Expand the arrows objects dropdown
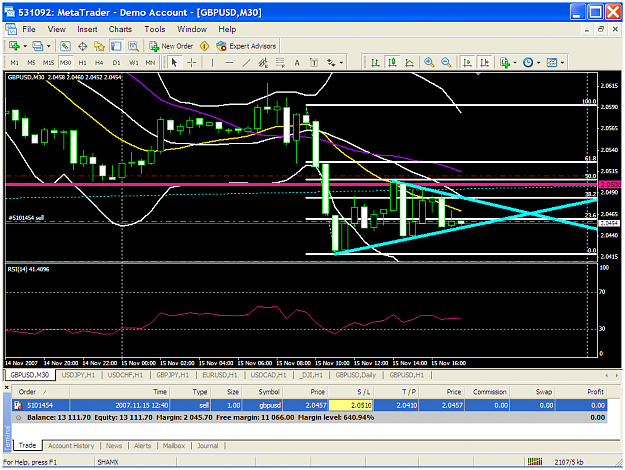Screen dimensions: 625x470 (341, 63)
